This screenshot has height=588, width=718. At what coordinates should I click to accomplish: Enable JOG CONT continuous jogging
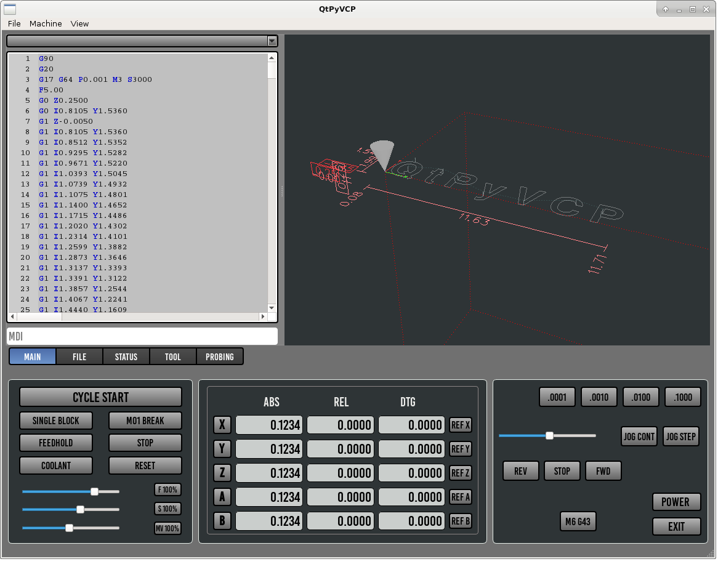tap(639, 437)
